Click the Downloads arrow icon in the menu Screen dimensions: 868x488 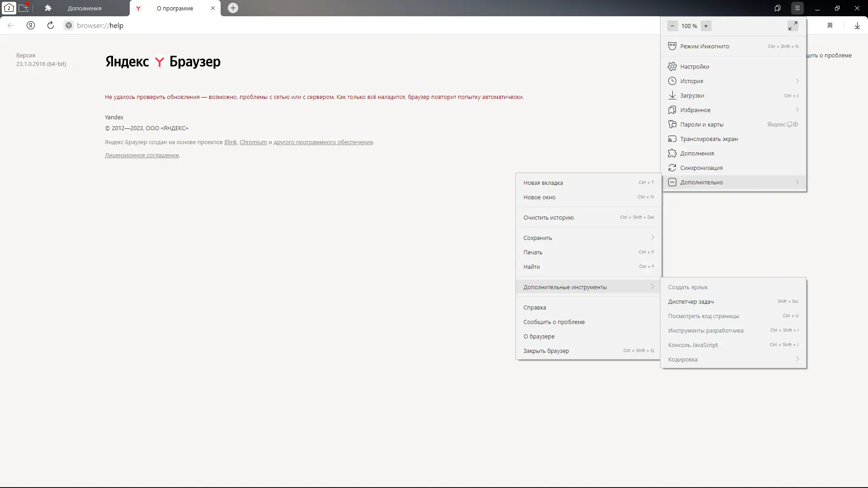[672, 95]
